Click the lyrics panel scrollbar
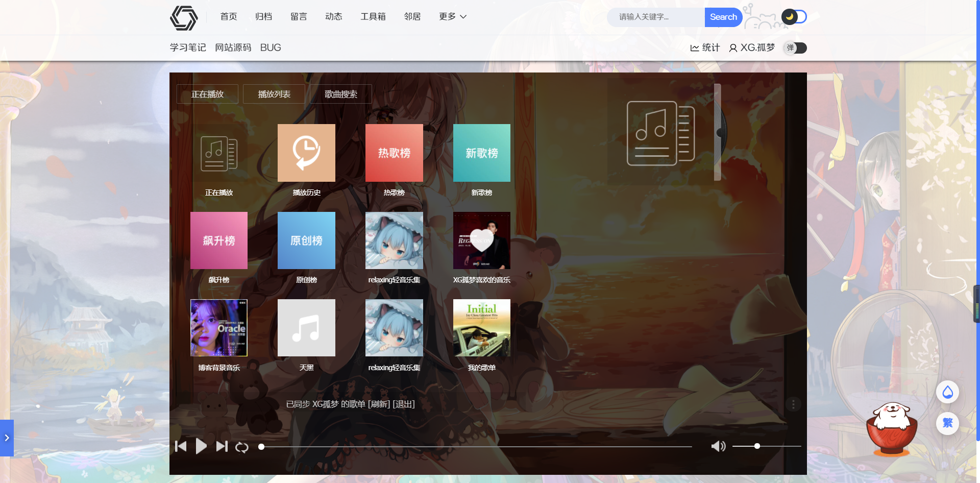This screenshot has width=980, height=483. click(717, 132)
